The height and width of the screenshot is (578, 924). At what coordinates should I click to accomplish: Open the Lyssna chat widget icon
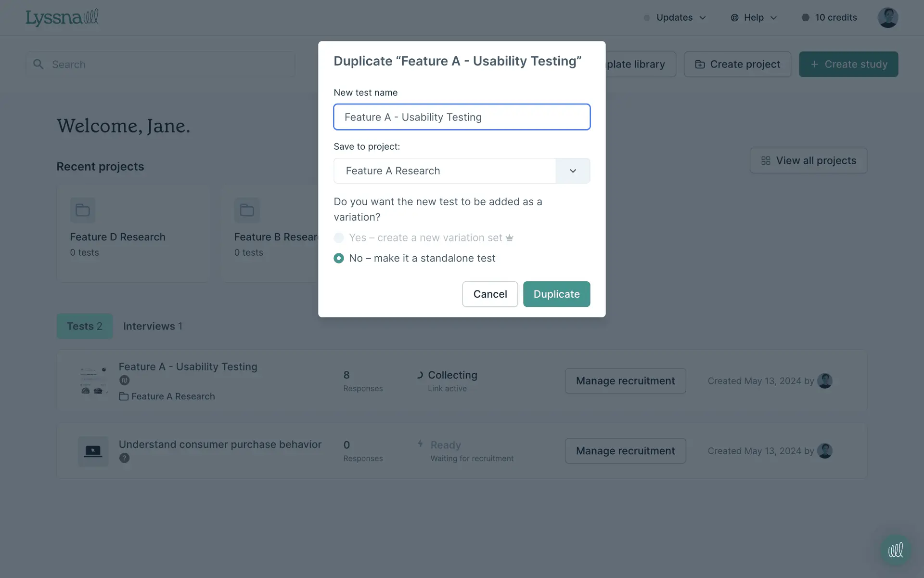(895, 550)
